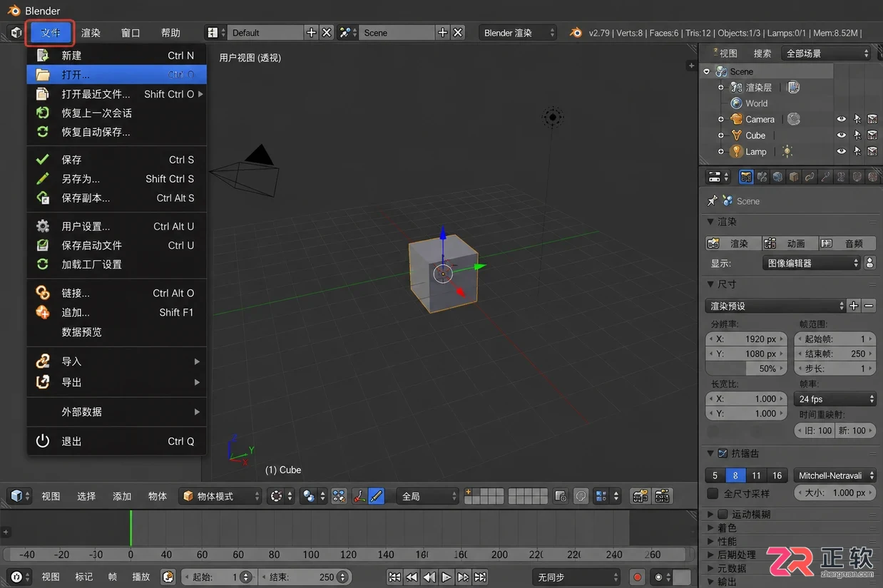Open the 导入 submenu

[116, 361]
